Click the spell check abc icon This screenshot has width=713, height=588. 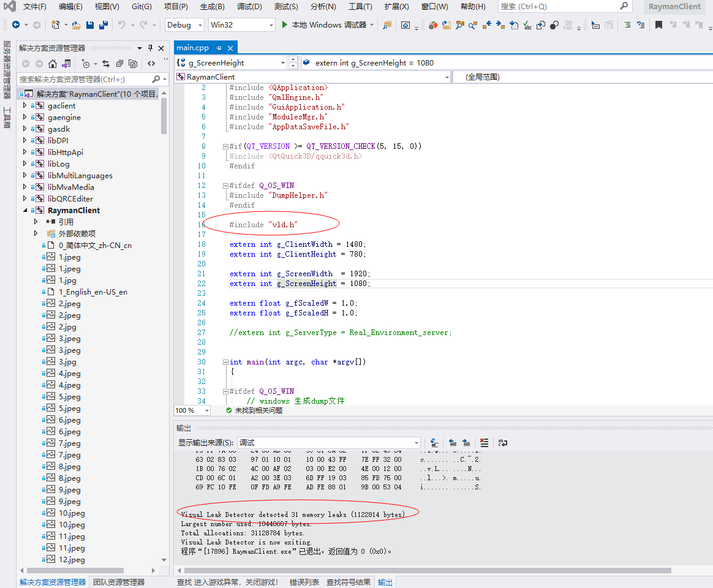[527, 24]
